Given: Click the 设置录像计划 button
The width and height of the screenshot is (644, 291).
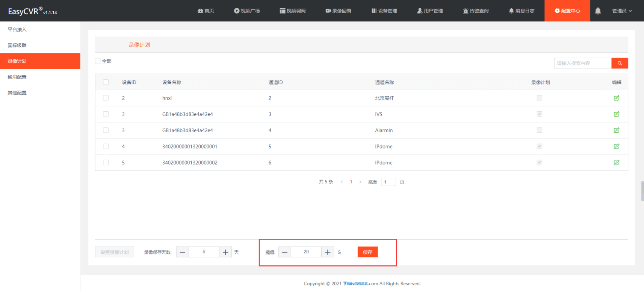Looking at the screenshot, I should [115, 252].
